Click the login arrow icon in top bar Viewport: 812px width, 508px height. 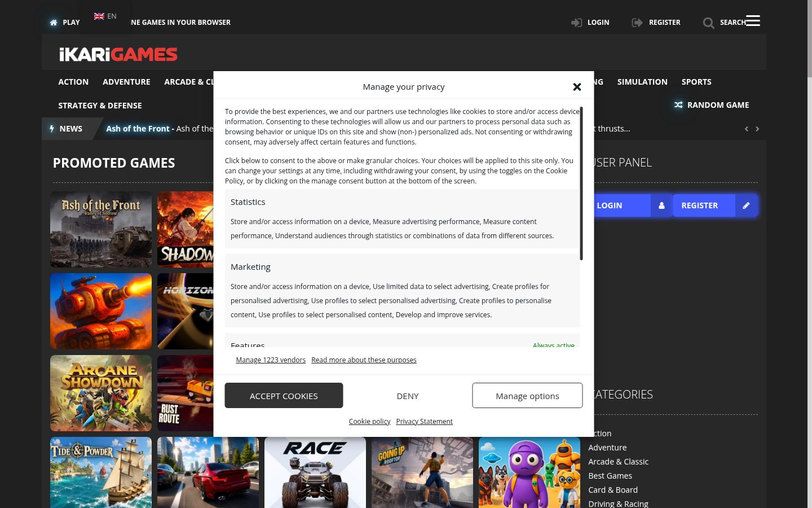[576, 23]
